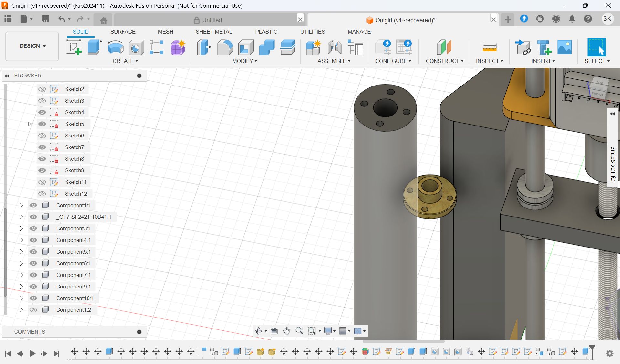The image size is (620, 364).
Task: Jump to timeline beginning
Action: point(8,353)
